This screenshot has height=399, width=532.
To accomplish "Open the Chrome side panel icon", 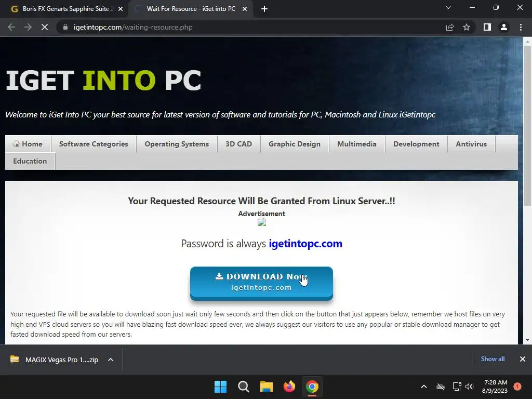I will pos(487,27).
